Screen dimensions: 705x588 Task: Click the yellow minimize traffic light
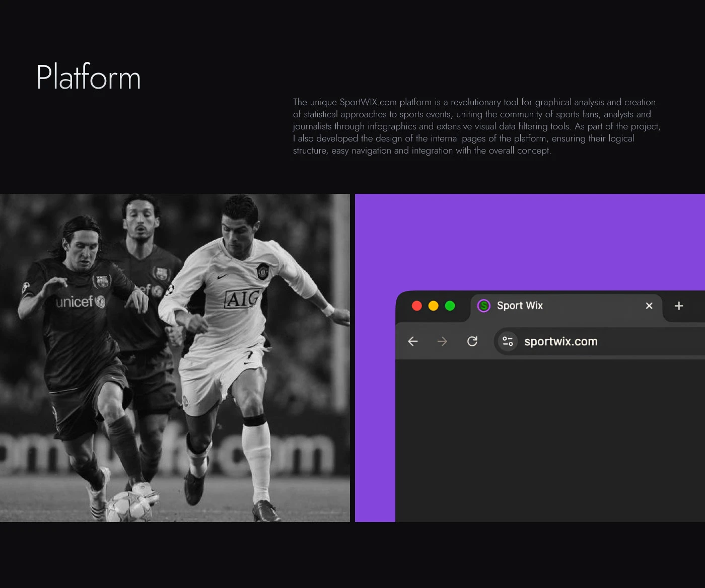click(x=433, y=306)
